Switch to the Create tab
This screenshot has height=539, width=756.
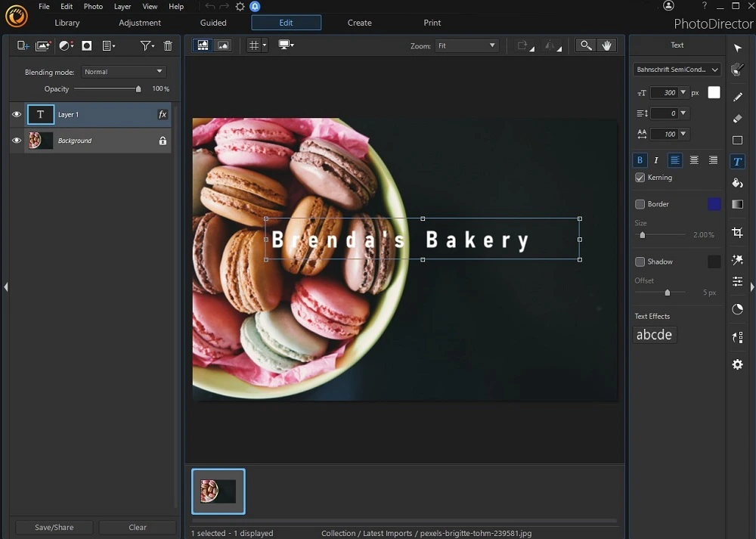pos(359,23)
